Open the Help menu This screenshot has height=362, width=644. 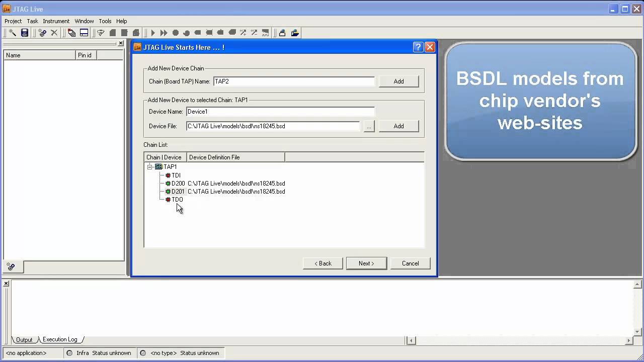pos(121,21)
